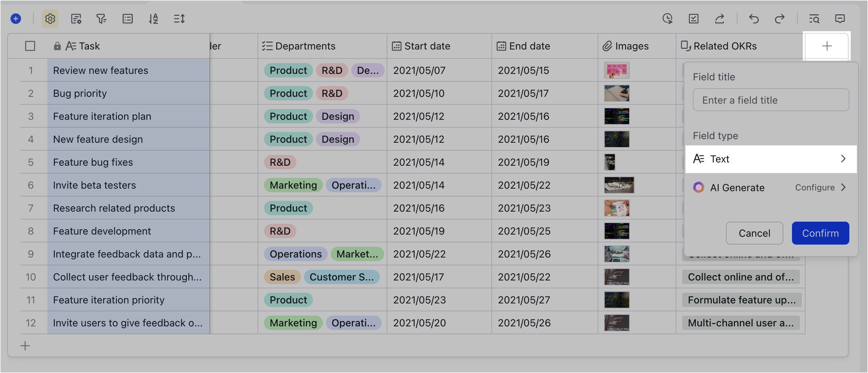Screen dimensions: 868x373
Task: Open comments with the comment bubble icon
Action: (840, 19)
